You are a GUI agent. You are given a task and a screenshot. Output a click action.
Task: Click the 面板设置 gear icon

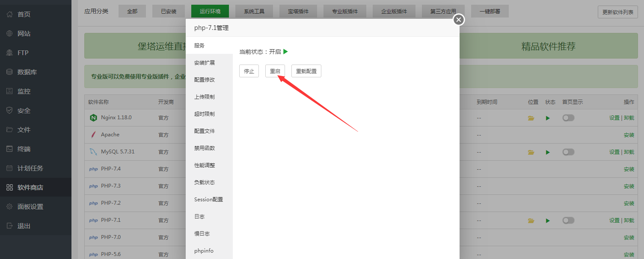point(9,206)
